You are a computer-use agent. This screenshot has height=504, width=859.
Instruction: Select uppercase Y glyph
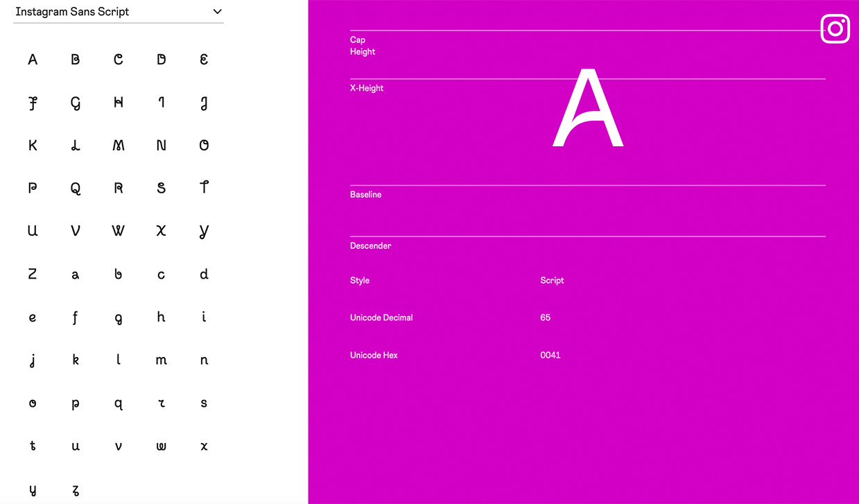click(x=204, y=232)
